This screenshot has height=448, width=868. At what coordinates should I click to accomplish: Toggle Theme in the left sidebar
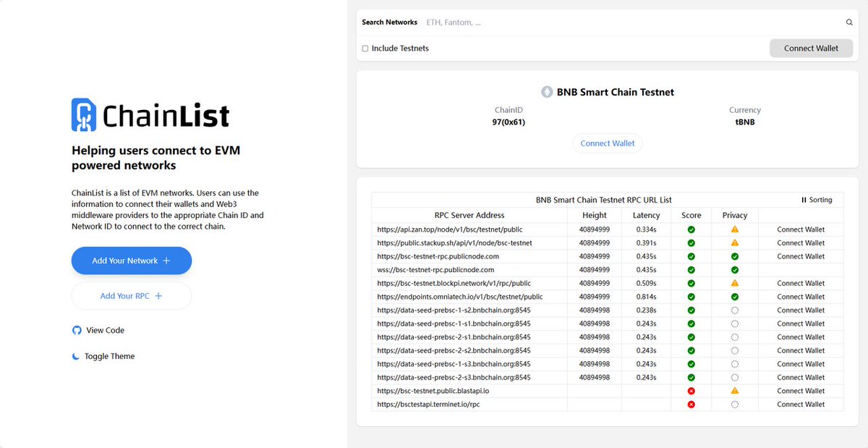tap(103, 356)
